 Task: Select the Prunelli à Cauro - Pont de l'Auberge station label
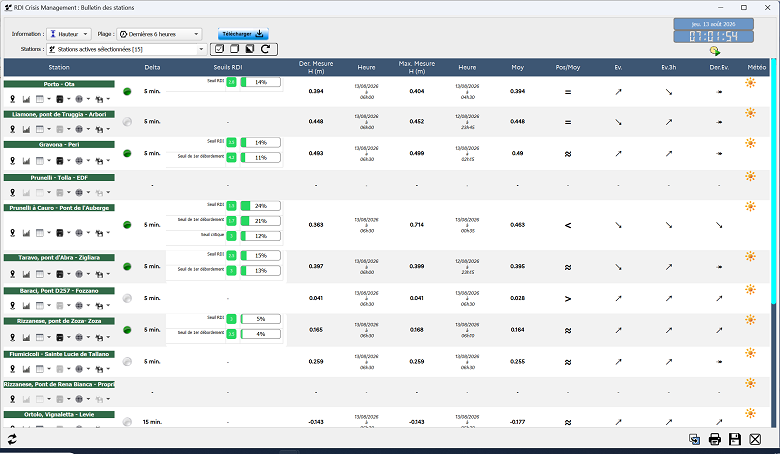pyautogui.click(x=59, y=208)
